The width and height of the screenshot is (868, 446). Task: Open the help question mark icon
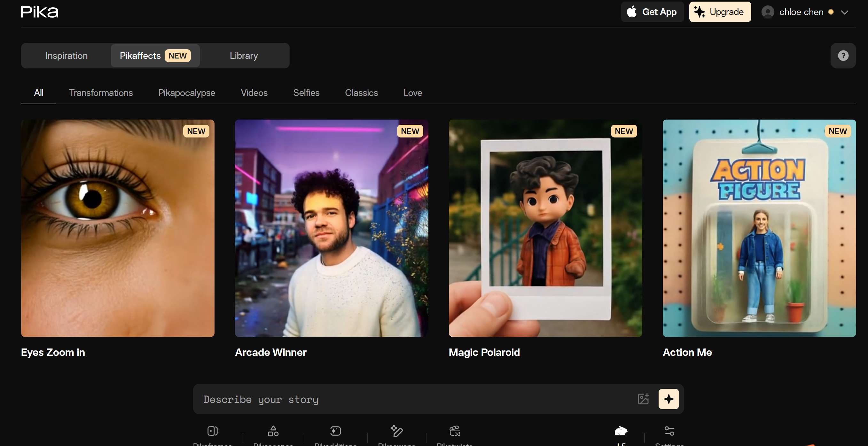coord(843,56)
